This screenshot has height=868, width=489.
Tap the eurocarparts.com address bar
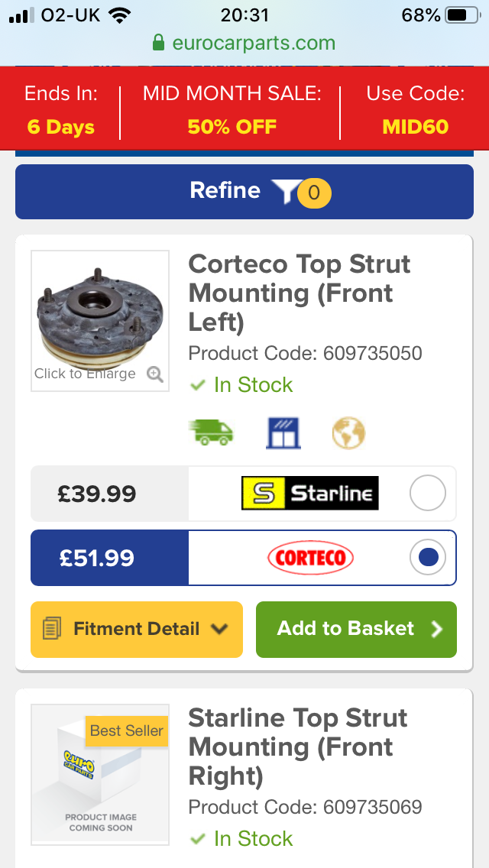[244, 43]
